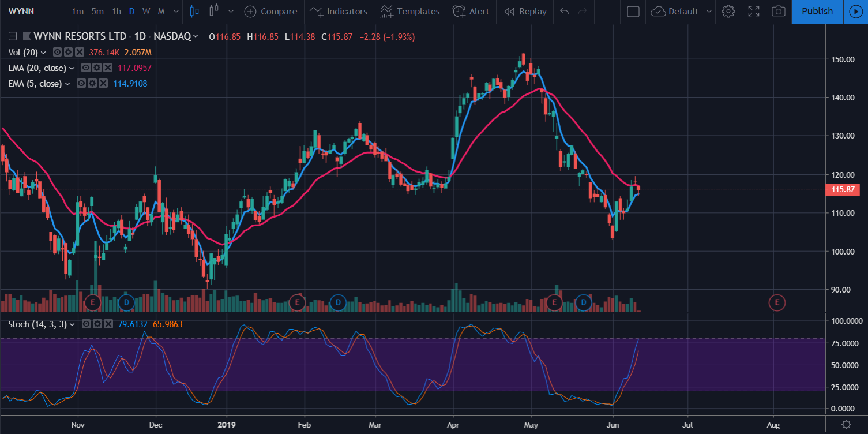Click the earnings E marker before February
868x434 pixels.
(297, 302)
